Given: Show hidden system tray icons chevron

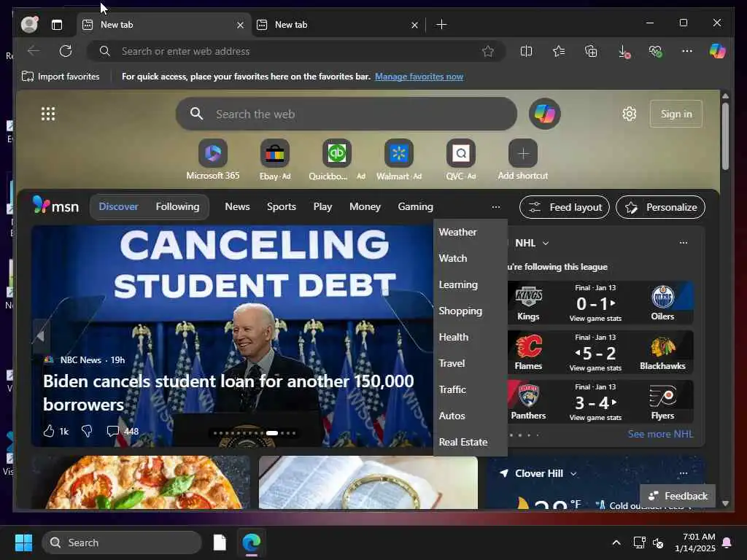Looking at the screenshot, I should [616, 542].
